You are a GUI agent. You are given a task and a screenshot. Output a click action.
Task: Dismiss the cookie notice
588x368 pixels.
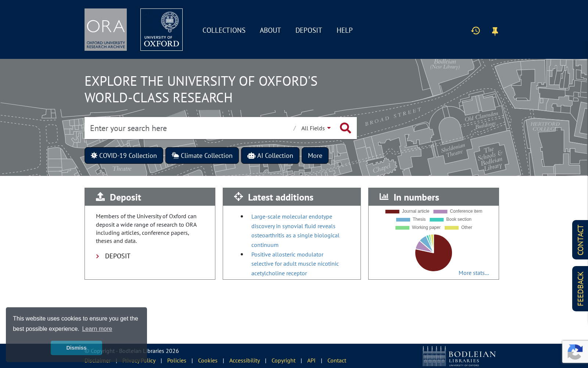click(x=76, y=348)
